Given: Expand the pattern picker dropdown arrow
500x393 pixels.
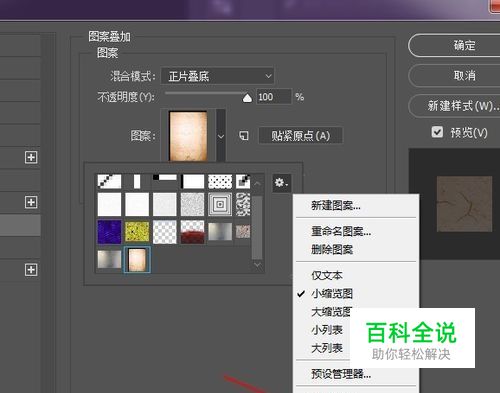Looking at the screenshot, I should pos(221,136).
